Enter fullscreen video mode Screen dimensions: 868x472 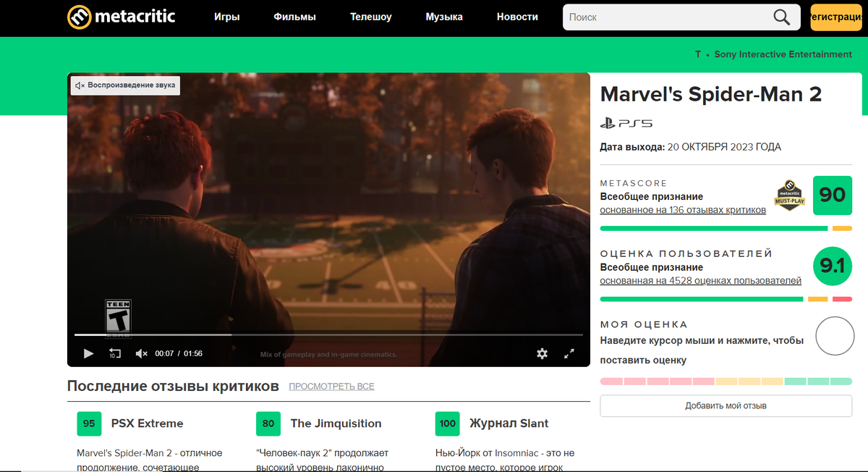tap(569, 353)
